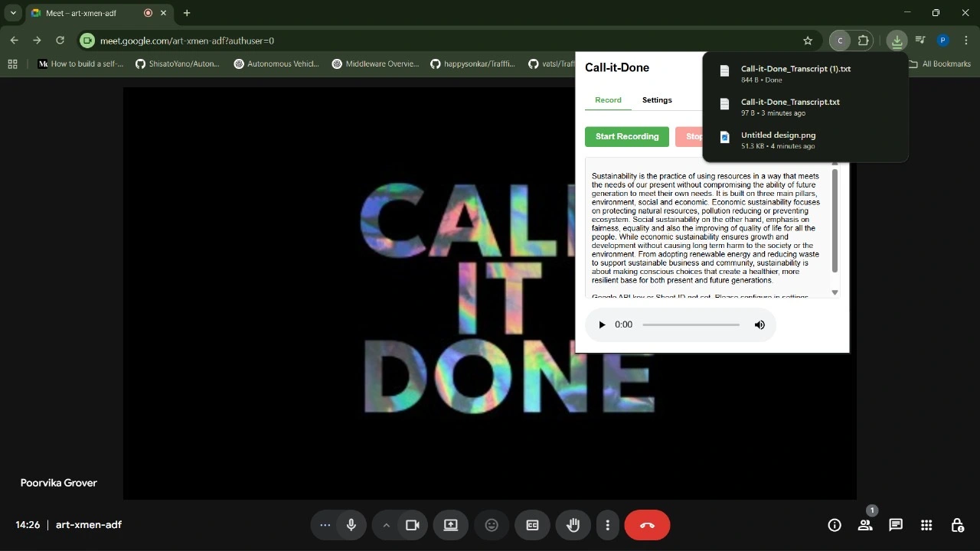Viewport: 980px width, 551px height.
Task: Open audio settings chevron beside camera
Action: (387, 525)
